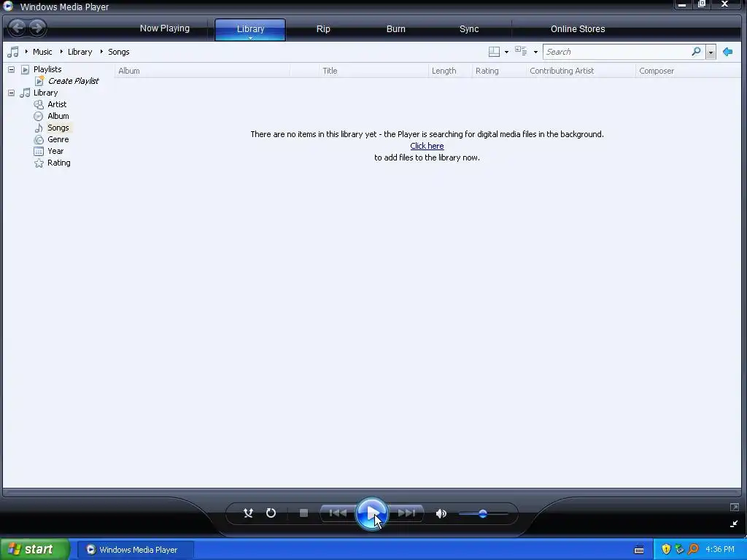Click Music in the breadcrumb path
Image resolution: width=747 pixels, height=560 pixels.
[42, 52]
